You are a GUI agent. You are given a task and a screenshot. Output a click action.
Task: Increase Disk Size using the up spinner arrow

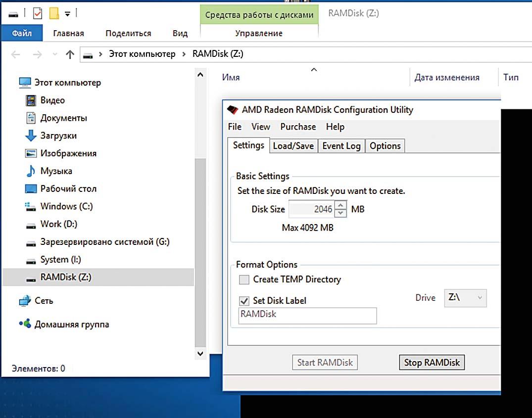click(341, 205)
